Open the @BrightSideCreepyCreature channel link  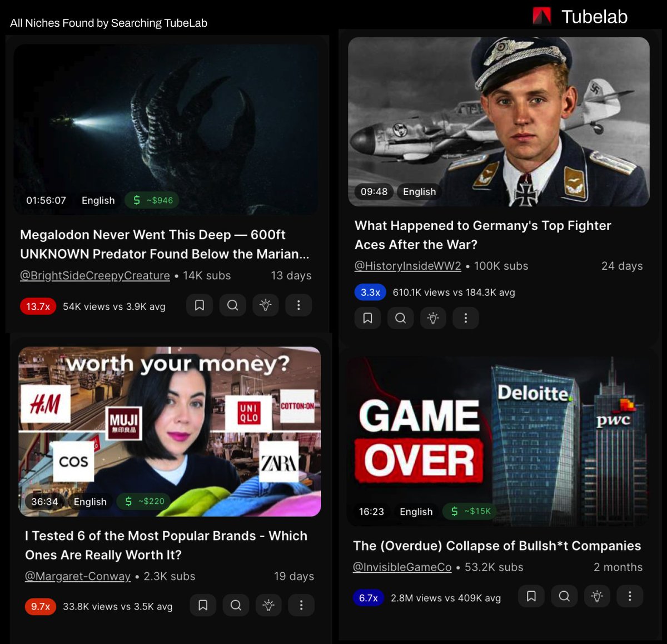click(x=95, y=276)
